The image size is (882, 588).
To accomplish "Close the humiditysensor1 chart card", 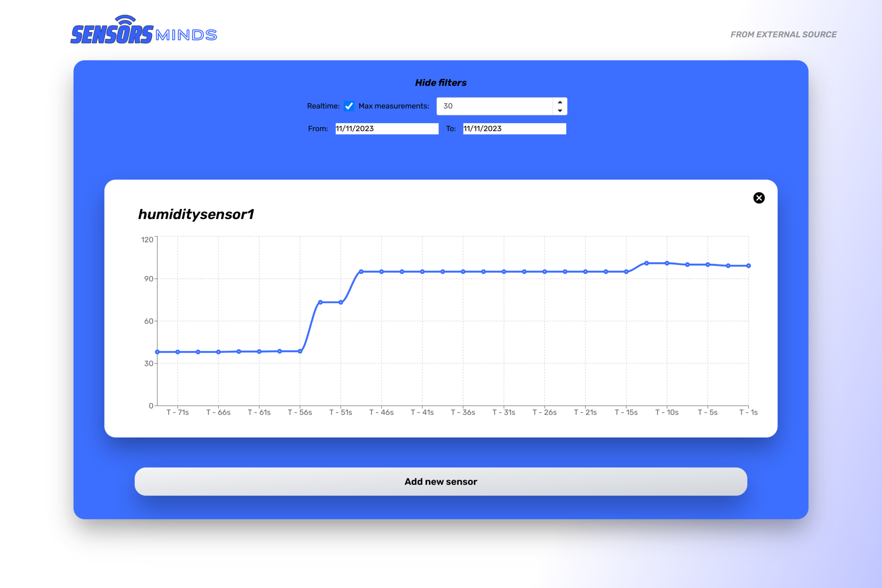I will pos(759,198).
